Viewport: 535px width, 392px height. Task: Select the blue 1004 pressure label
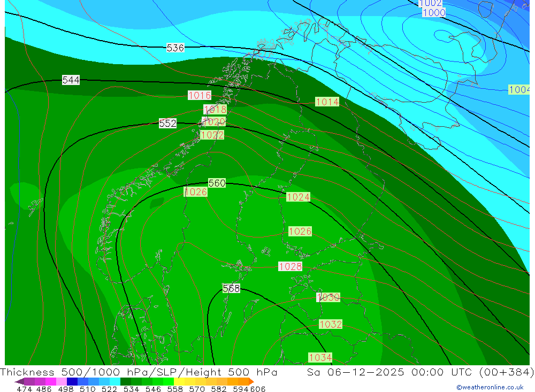(519, 90)
